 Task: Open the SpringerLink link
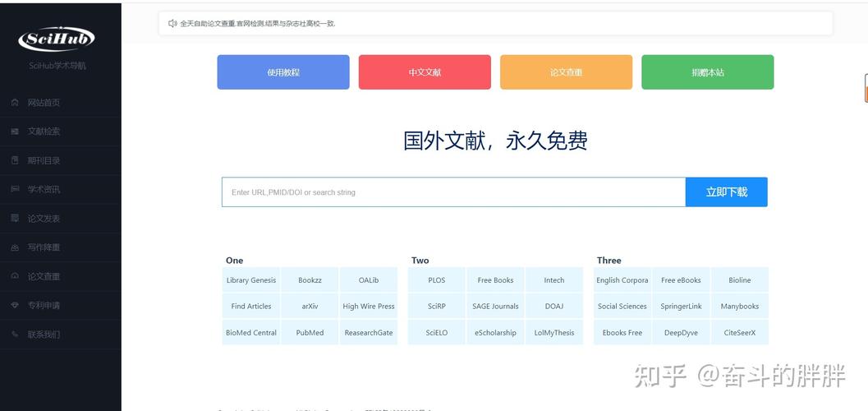point(681,307)
